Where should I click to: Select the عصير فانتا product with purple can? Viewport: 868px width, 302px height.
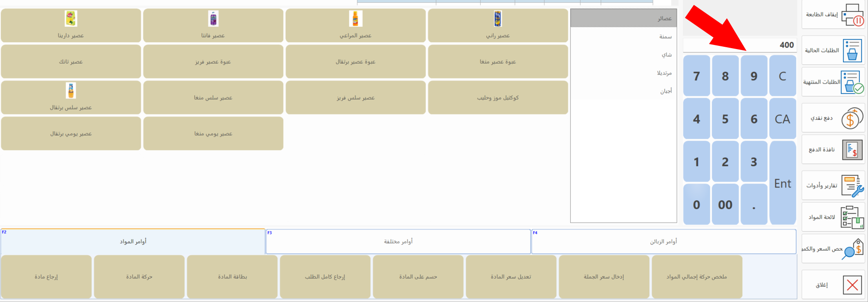tap(213, 25)
